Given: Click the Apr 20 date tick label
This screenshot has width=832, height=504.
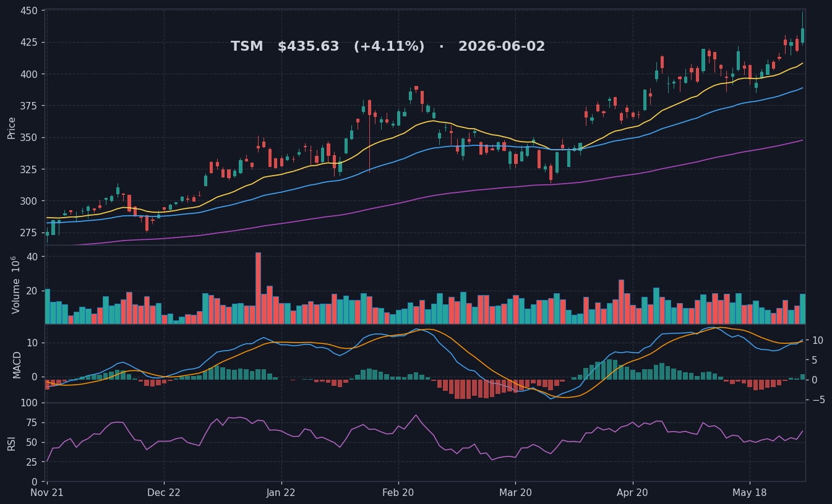Looking at the screenshot, I should (x=633, y=493).
